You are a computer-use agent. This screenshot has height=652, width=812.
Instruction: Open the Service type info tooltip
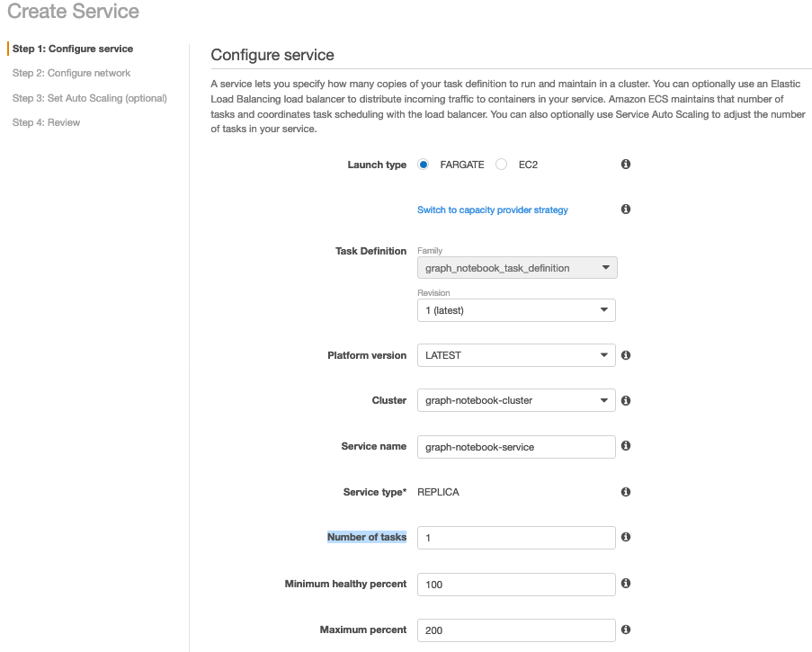pyautogui.click(x=626, y=492)
